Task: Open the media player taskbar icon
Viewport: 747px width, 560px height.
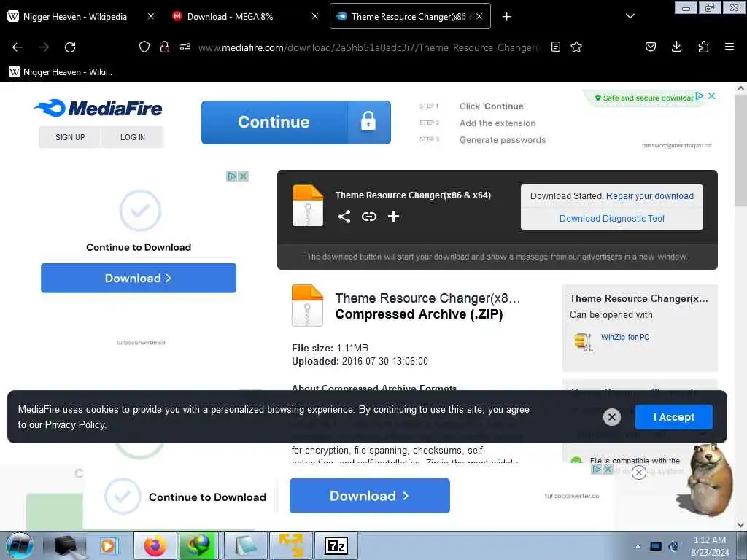Action: pyautogui.click(x=109, y=545)
